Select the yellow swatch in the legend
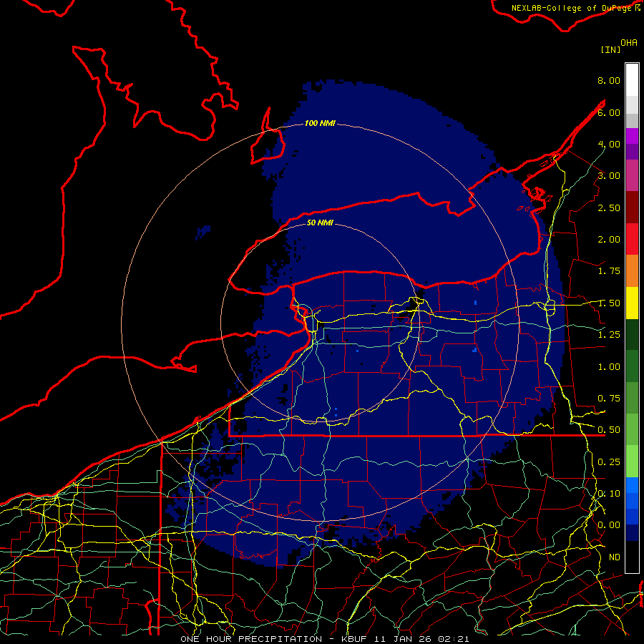The image size is (644, 644). coord(632,303)
